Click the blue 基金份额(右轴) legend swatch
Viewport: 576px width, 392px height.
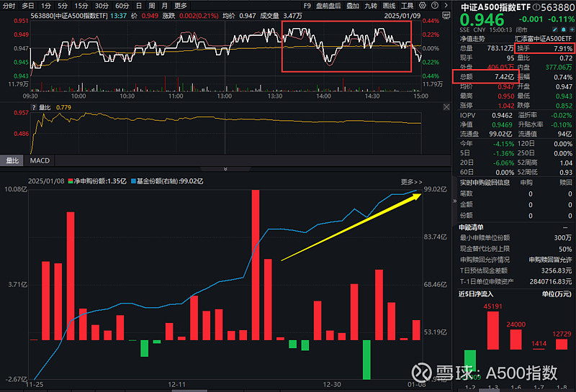tap(133, 181)
